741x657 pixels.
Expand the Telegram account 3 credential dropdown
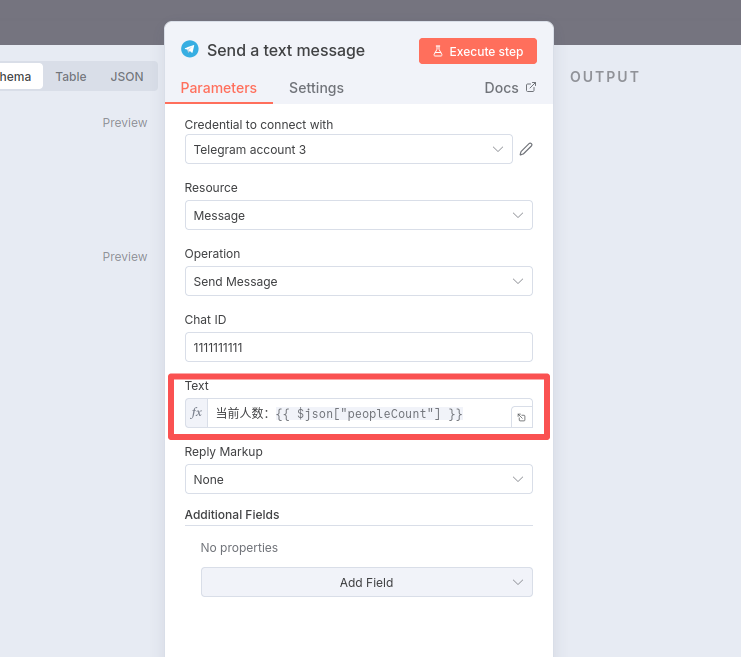click(348, 149)
